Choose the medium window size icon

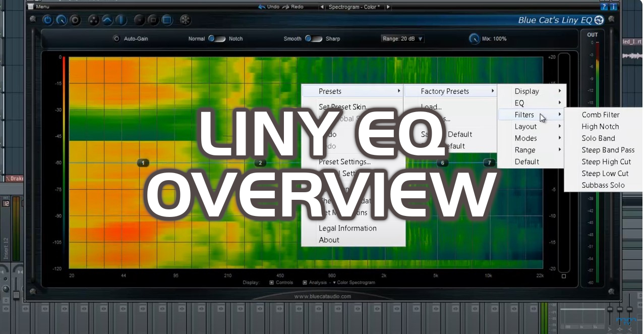coord(153,20)
